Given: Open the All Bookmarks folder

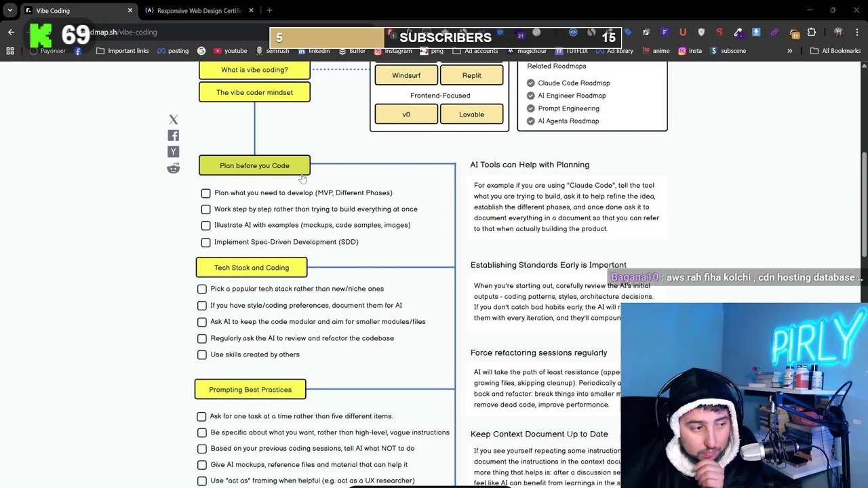Looking at the screenshot, I should 835,51.
